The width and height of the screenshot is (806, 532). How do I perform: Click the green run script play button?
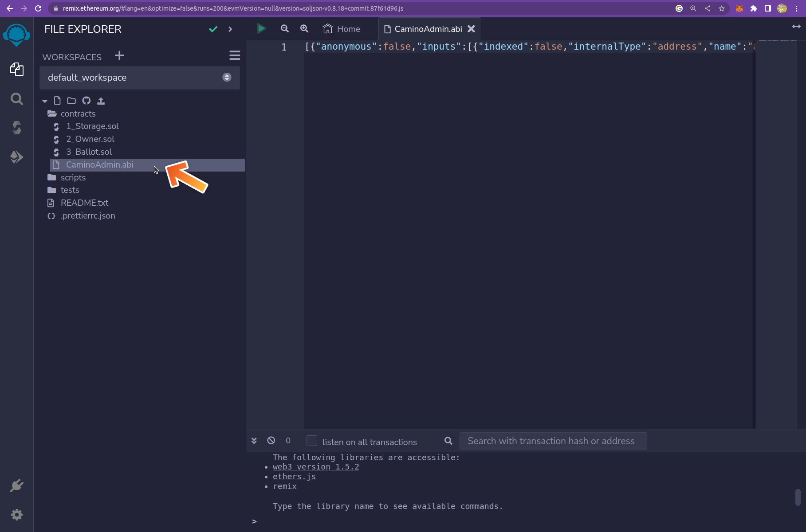(261, 29)
